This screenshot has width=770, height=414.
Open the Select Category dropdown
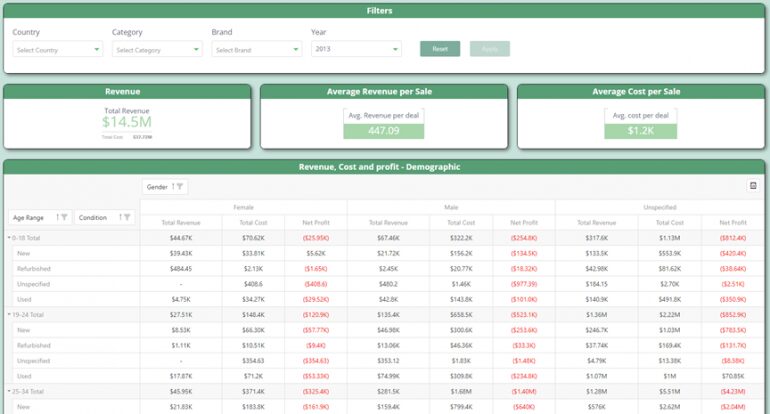click(157, 49)
